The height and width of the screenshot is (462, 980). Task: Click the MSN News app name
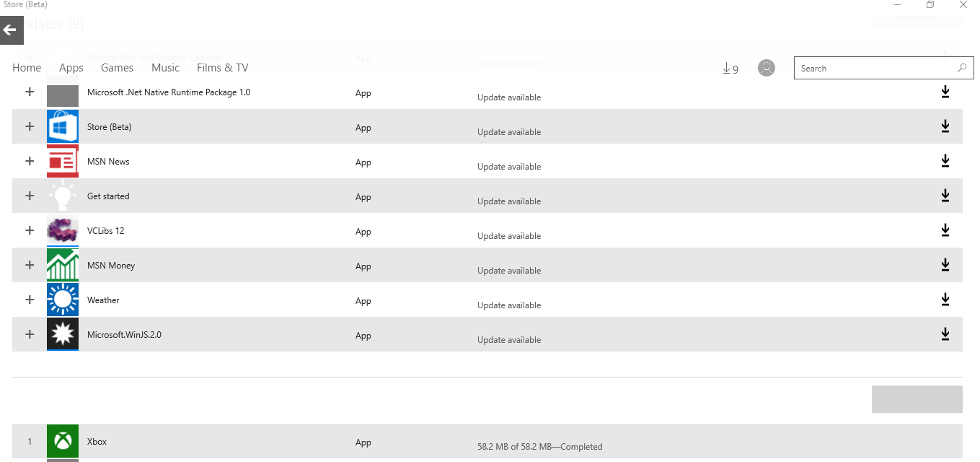(108, 162)
